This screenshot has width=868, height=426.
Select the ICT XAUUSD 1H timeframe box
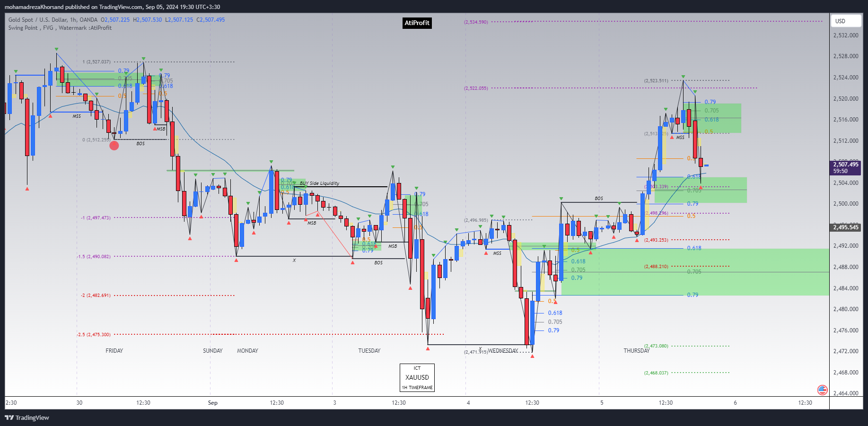point(417,377)
